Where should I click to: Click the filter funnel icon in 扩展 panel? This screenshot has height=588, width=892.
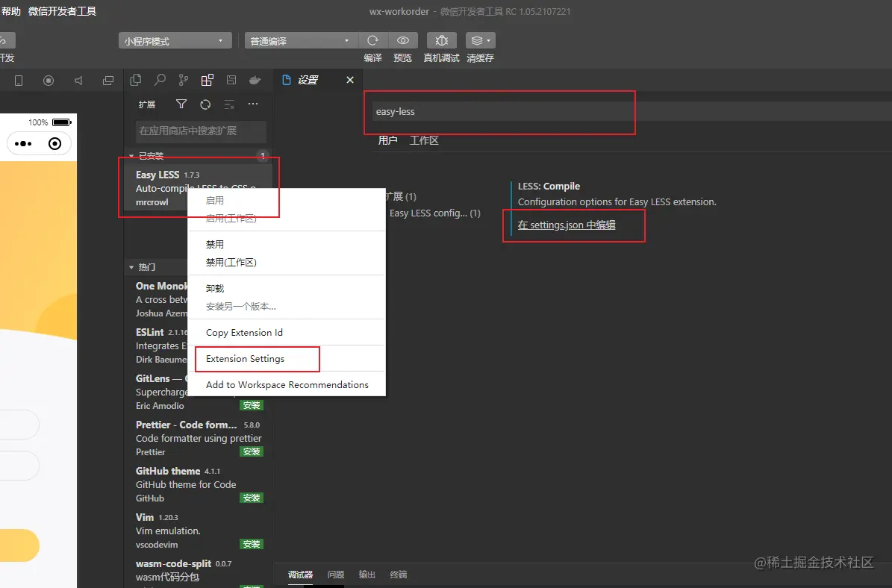pos(181,104)
